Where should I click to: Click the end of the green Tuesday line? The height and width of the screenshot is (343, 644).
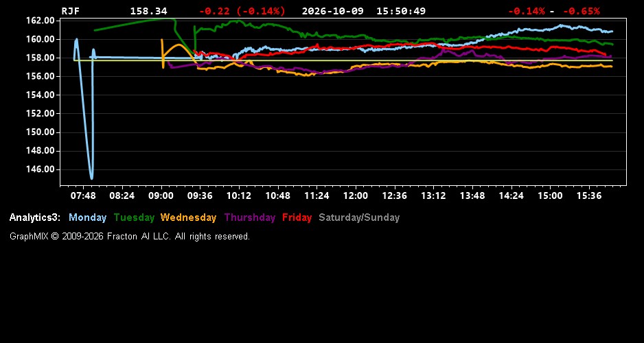(612, 44)
